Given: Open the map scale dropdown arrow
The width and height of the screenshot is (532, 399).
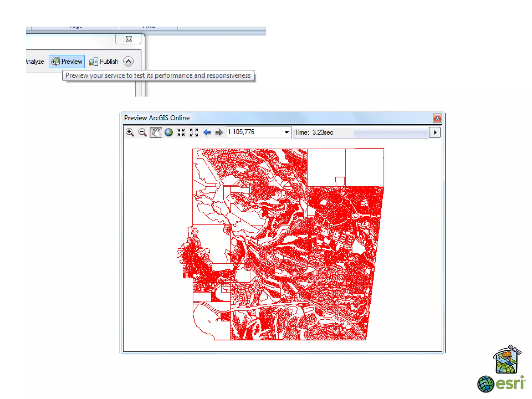Looking at the screenshot, I should [286, 132].
